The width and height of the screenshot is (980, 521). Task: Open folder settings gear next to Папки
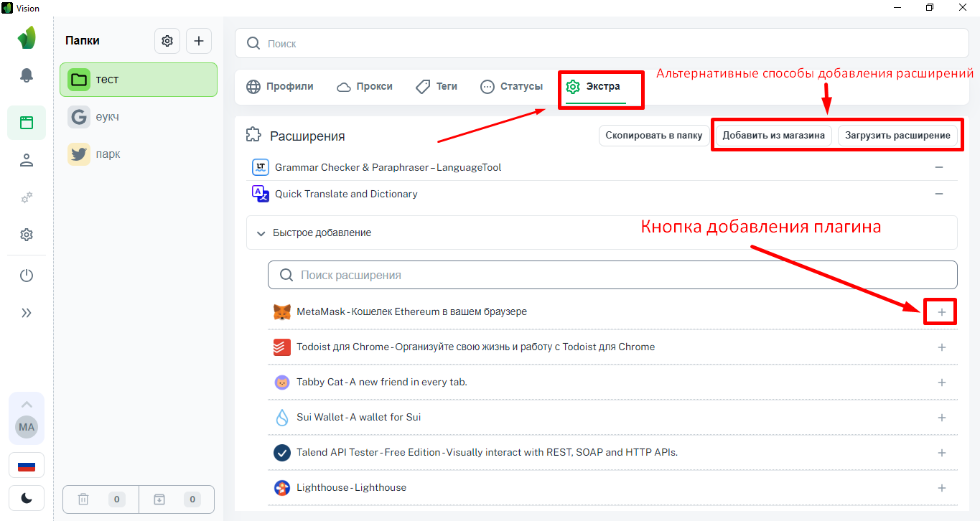click(x=167, y=41)
